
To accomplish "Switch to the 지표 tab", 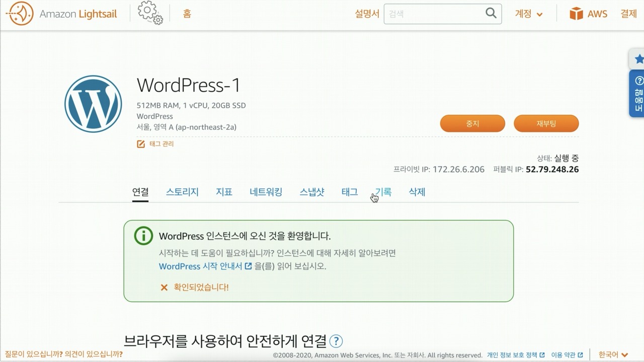I will tap(224, 192).
